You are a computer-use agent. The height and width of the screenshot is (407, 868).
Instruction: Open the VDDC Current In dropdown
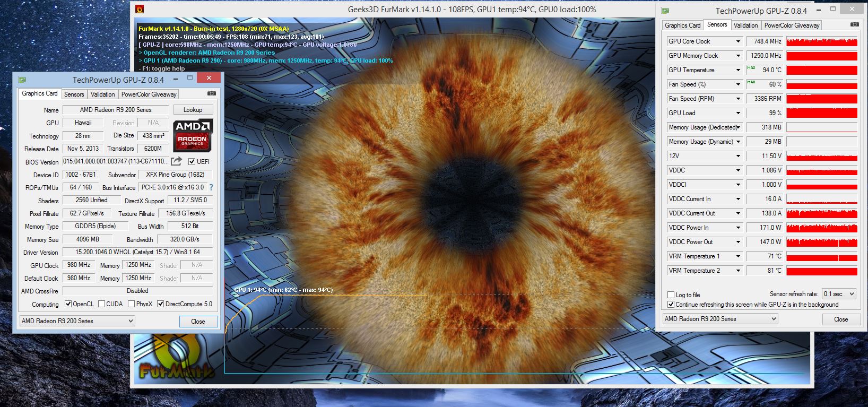[737, 199]
